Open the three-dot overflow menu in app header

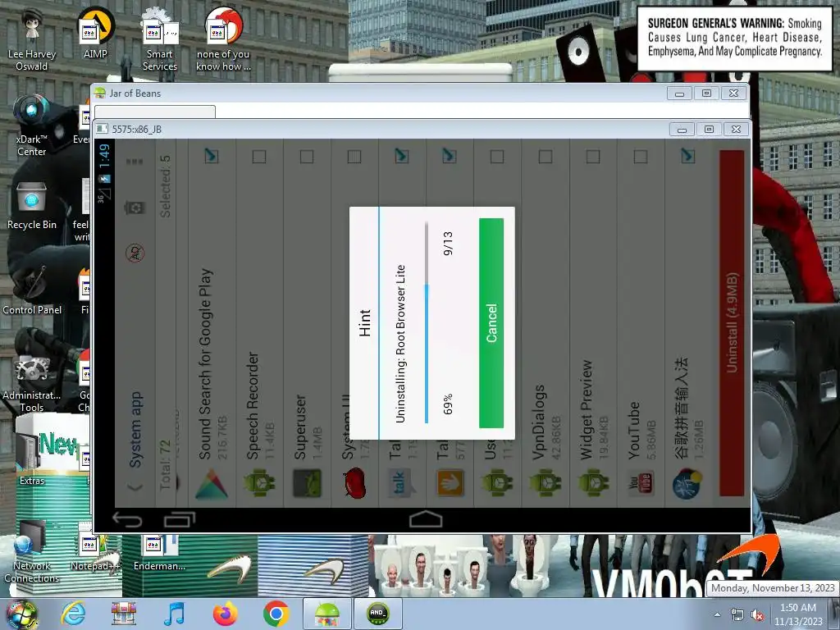[135, 162]
